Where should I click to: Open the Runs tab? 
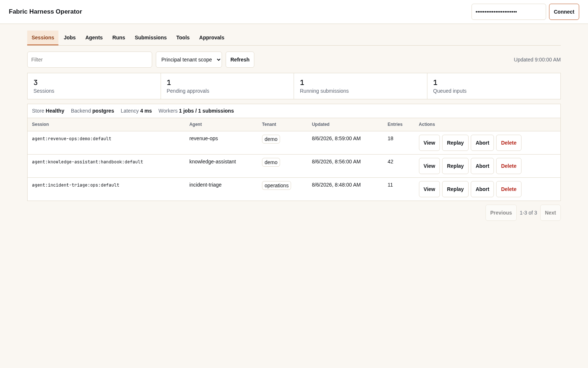(119, 38)
